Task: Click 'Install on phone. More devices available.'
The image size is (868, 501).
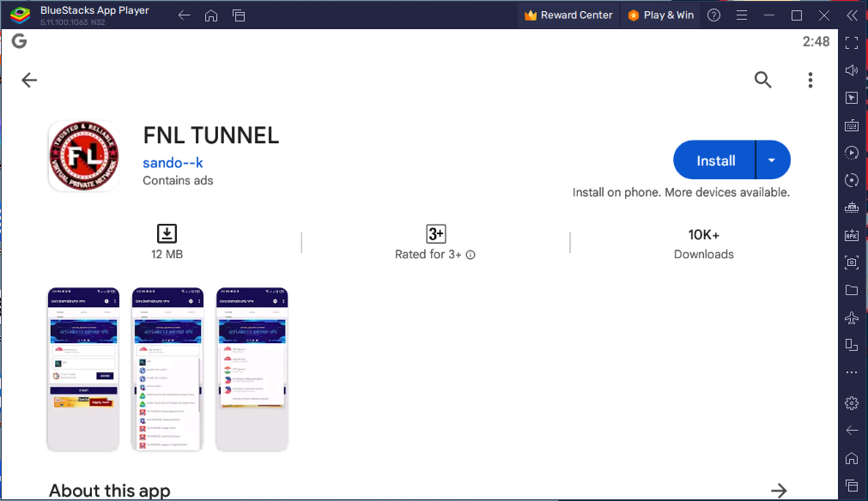Action: pyautogui.click(x=681, y=192)
